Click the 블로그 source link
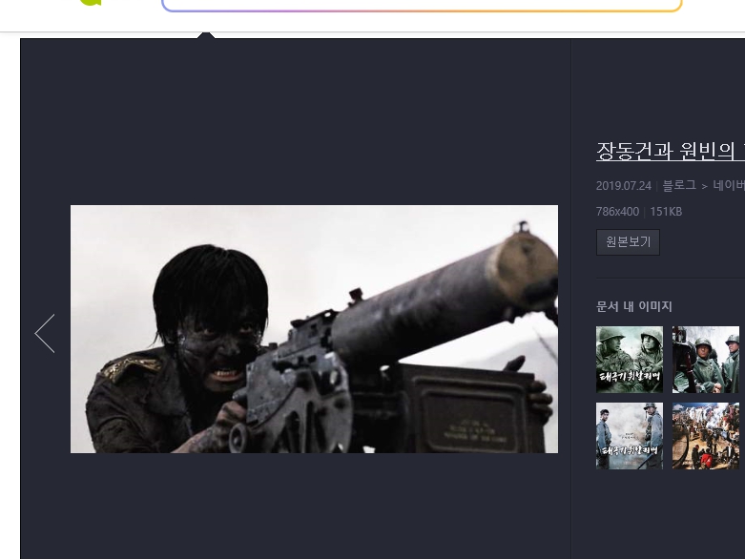 pyautogui.click(x=679, y=185)
